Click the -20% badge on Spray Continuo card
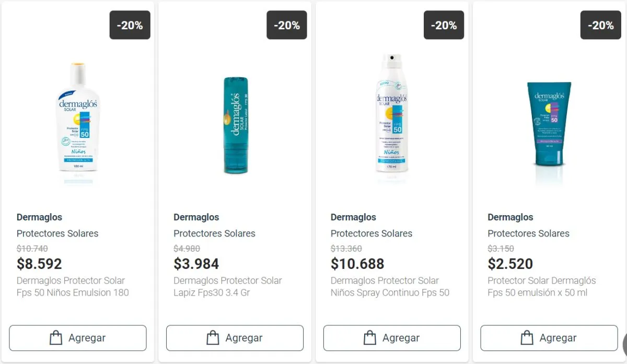The width and height of the screenshot is (627, 364). [x=444, y=25]
